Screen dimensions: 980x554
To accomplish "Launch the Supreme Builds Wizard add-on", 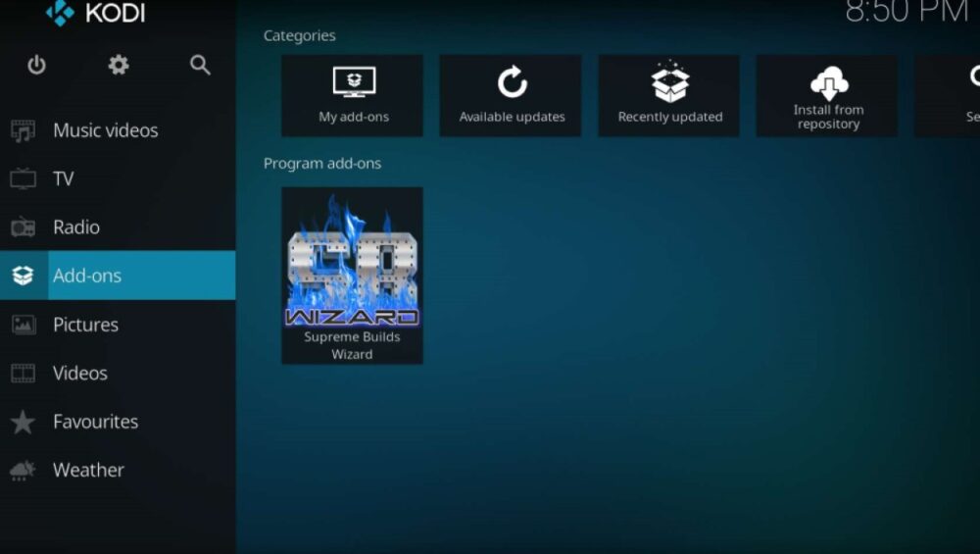I will coord(353,276).
